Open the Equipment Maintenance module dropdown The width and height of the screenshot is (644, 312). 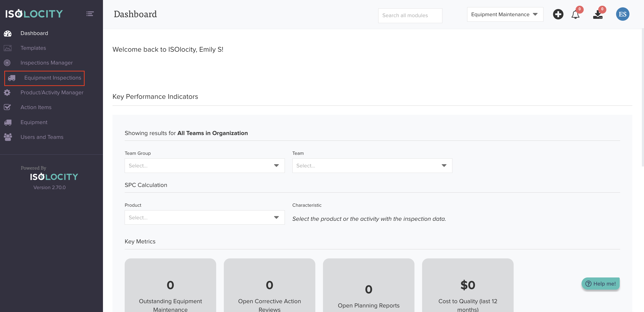click(x=505, y=15)
